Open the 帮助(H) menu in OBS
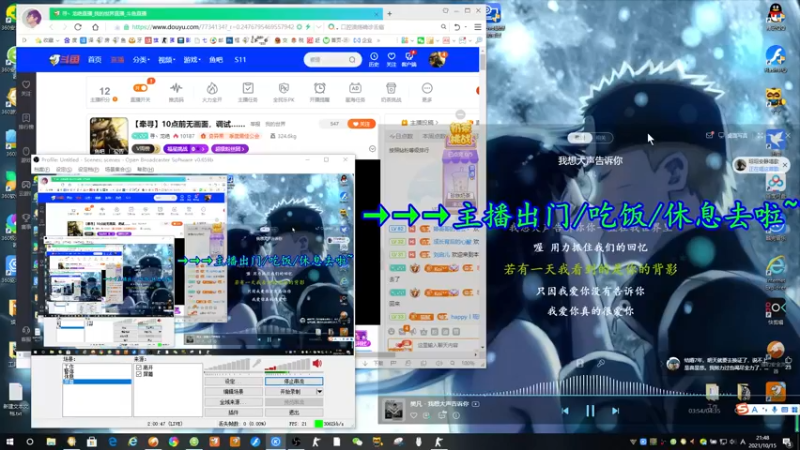The height and width of the screenshot is (450, 800). 145,169
